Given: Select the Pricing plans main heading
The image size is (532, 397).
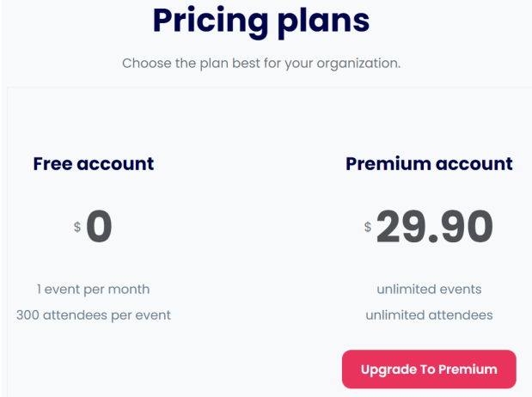Looking at the screenshot, I should (261, 21).
